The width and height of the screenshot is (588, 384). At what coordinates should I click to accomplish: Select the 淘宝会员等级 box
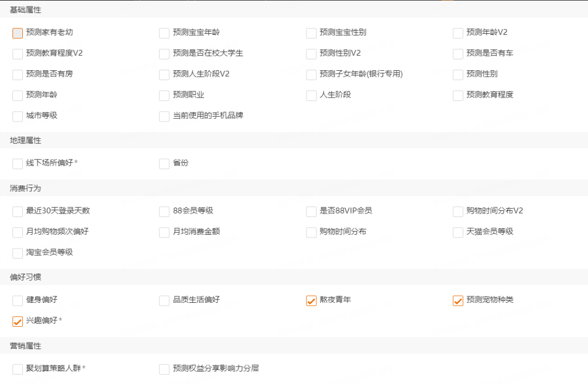[17, 253]
